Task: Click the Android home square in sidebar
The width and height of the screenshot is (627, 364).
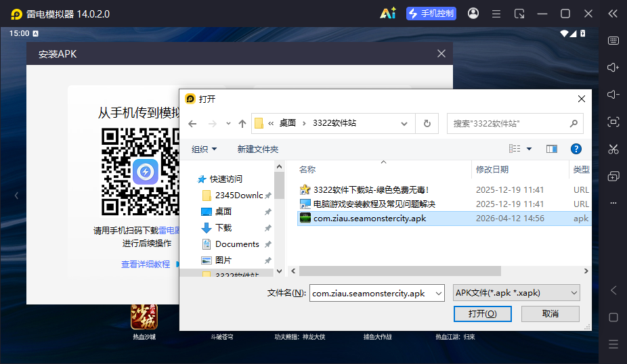Action: click(613, 317)
